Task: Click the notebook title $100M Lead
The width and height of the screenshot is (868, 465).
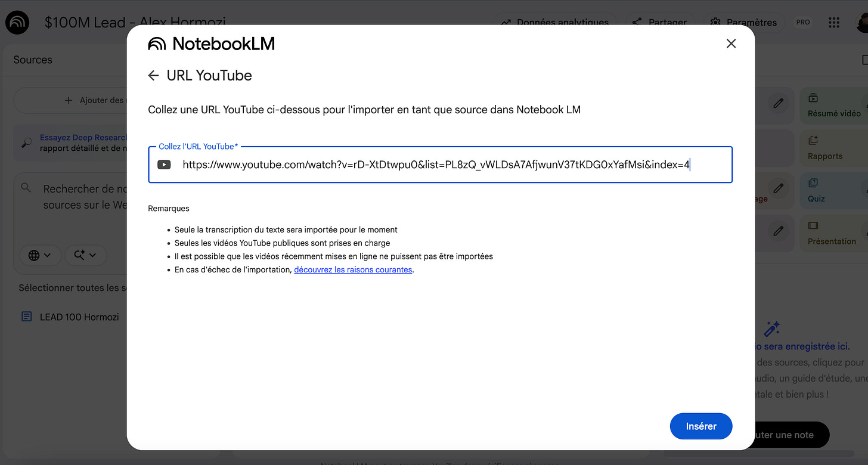Action: 135,23
